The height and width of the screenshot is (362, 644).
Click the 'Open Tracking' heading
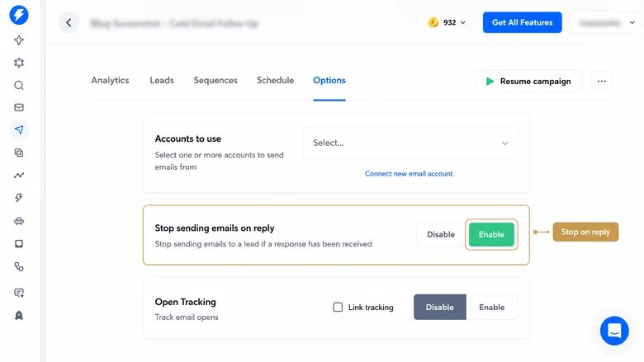point(185,302)
